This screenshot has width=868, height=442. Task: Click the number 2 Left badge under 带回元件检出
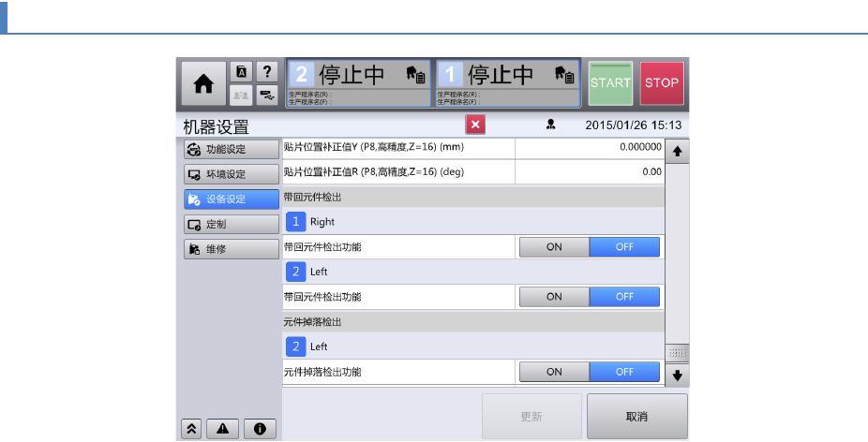click(295, 272)
